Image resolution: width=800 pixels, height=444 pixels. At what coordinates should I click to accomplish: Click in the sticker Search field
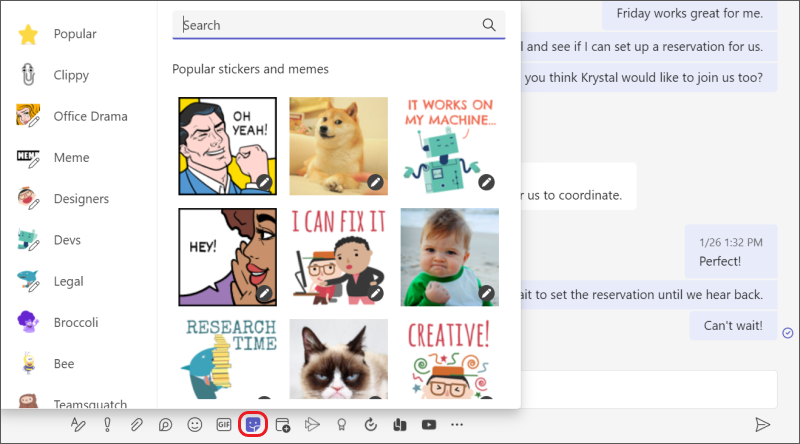(339, 25)
